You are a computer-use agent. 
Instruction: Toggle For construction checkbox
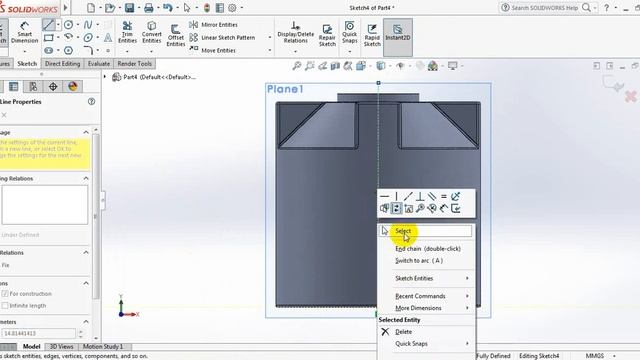pos(5,294)
